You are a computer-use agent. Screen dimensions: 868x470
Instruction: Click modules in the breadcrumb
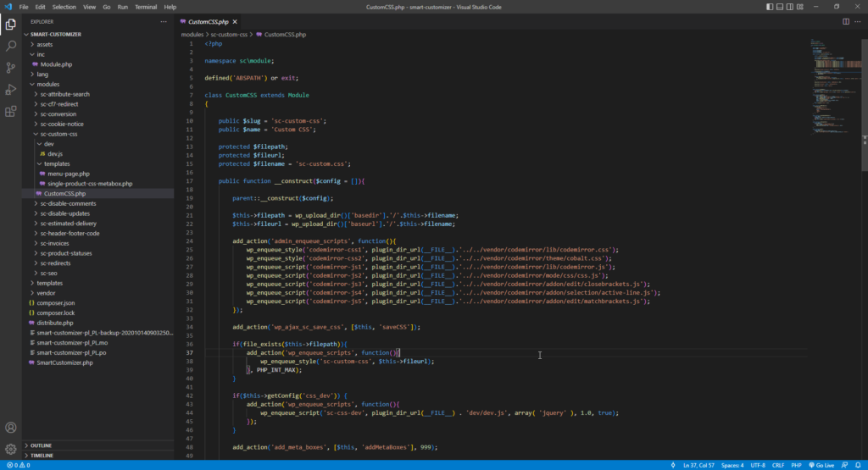click(x=192, y=34)
